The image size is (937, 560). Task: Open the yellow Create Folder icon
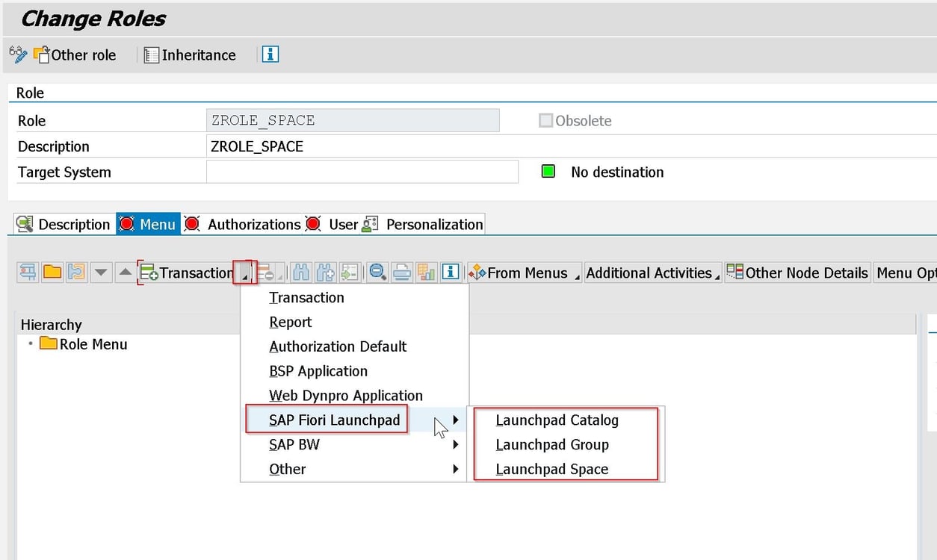click(x=52, y=273)
